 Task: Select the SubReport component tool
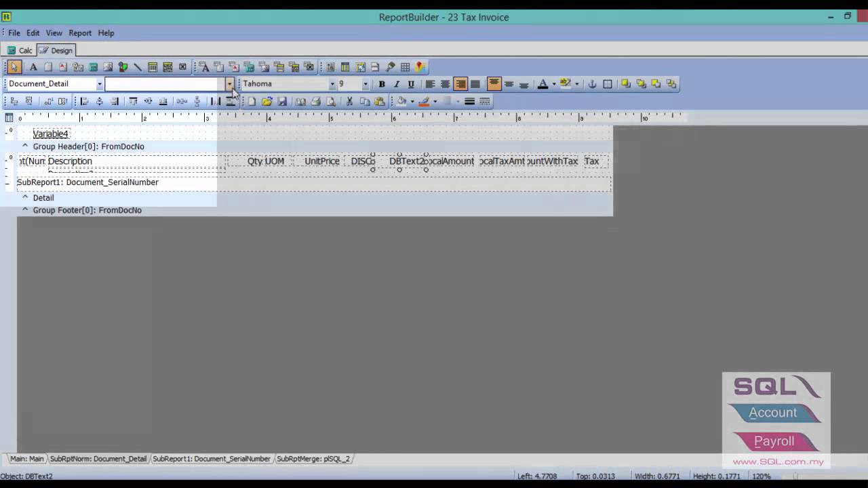[x=345, y=67]
